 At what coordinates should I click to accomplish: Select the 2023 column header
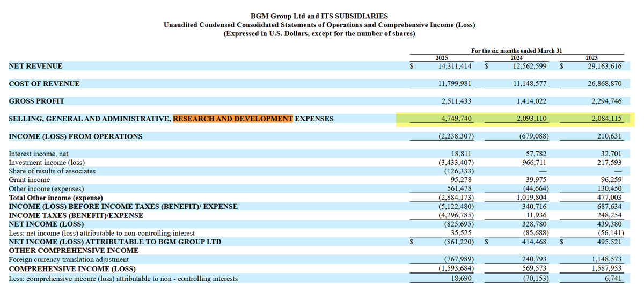point(591,58)
